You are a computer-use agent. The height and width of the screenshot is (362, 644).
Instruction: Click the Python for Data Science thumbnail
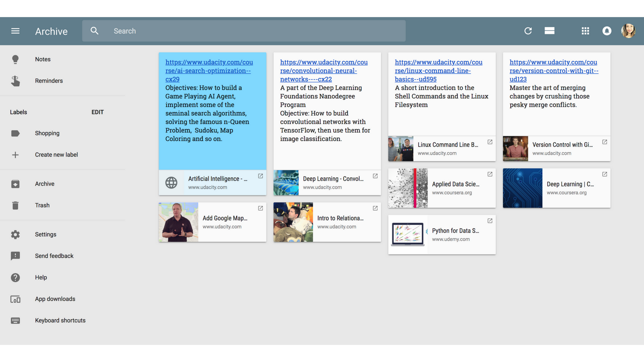pyautogui.click(x=408, y=235)
